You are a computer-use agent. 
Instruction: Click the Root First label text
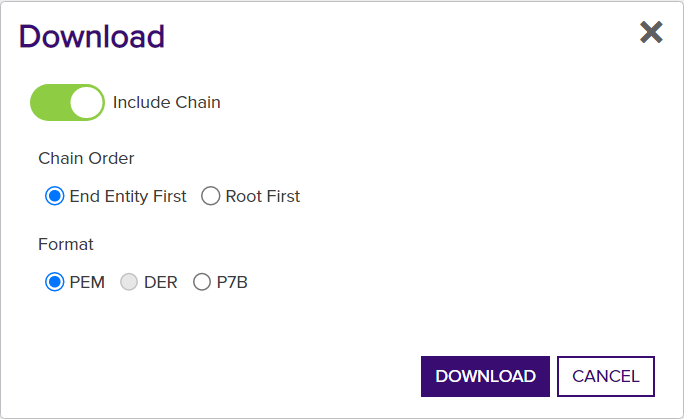coord(263,196)
